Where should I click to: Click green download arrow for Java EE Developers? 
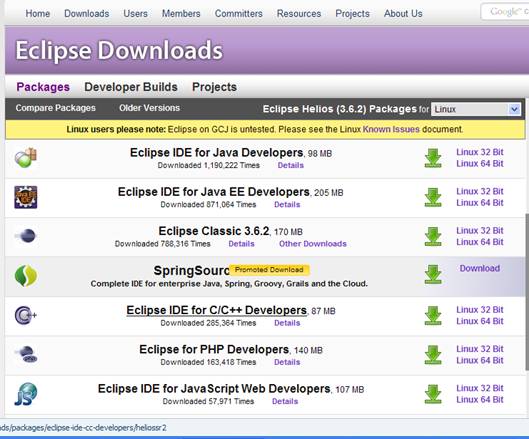tap(433, 197)
